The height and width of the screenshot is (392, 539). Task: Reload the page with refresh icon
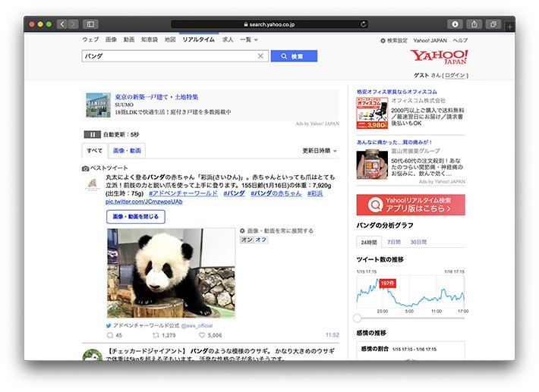pyautogui.click(x=364, y=24)
